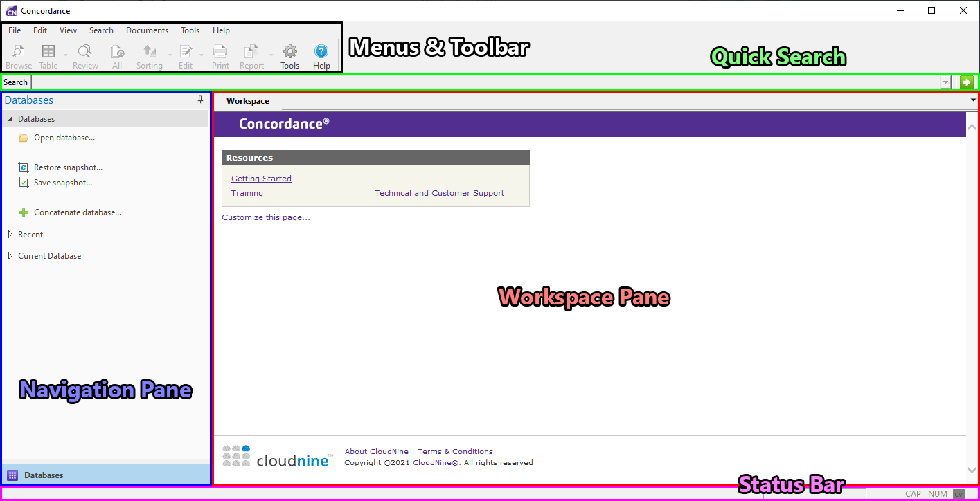The width and height of the screenshot is (980, 501).
Task: Click the workspace scrollbar down arrow
Action: pos(972,470)
